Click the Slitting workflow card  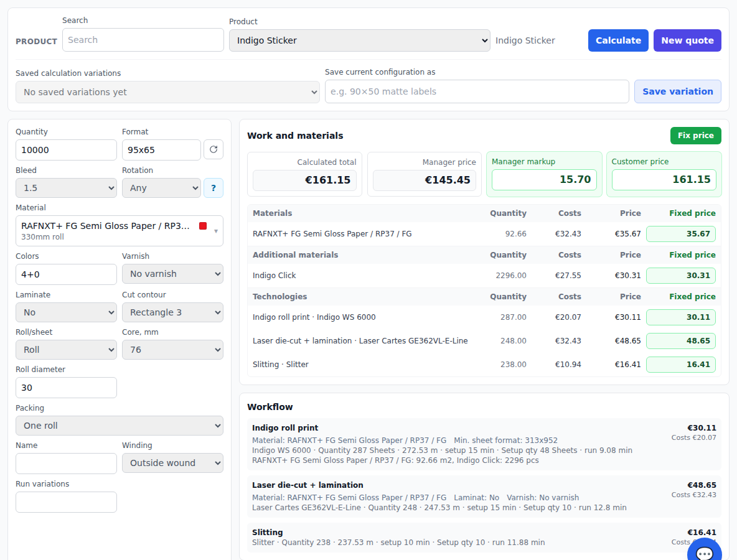(x=484, y=538)
